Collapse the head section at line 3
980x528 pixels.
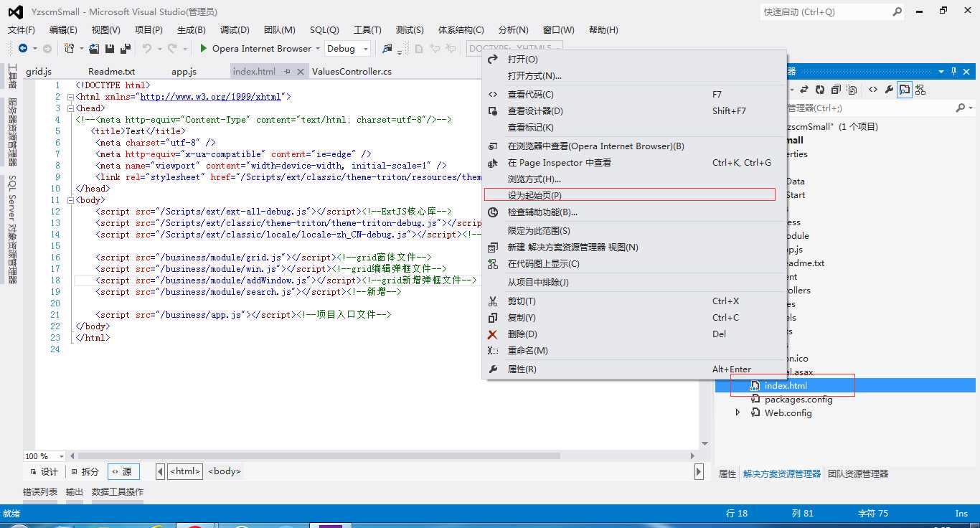[x=70, y=108]
